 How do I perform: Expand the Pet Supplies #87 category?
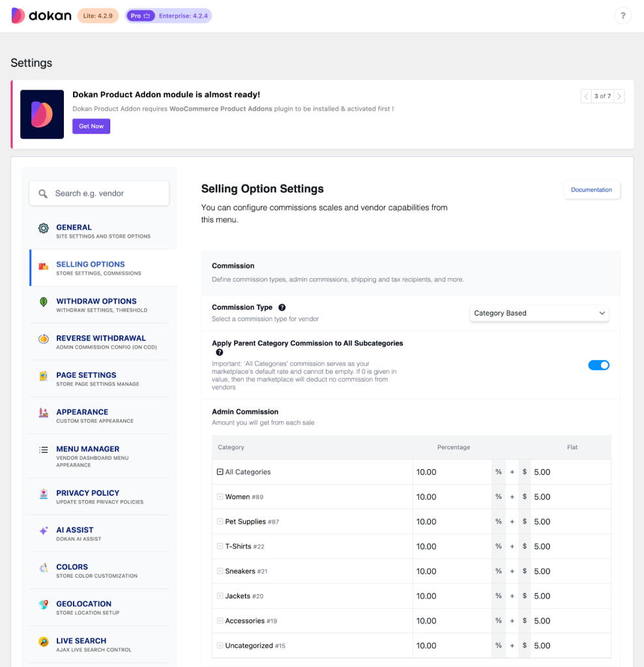click(220, 521)
